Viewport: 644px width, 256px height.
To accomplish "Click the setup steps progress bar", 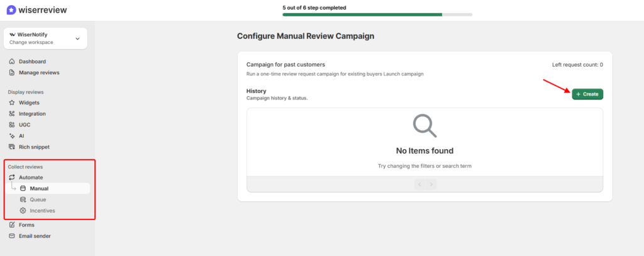I will [377, 14].
